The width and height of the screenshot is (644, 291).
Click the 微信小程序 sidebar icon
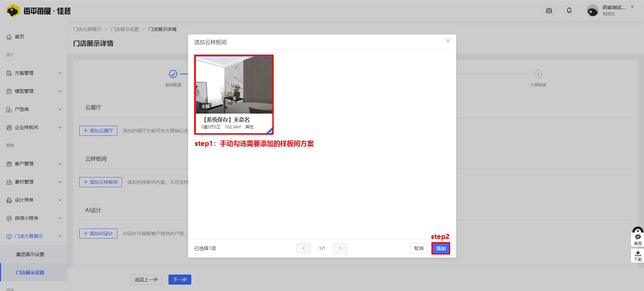(x=9, y=218)
